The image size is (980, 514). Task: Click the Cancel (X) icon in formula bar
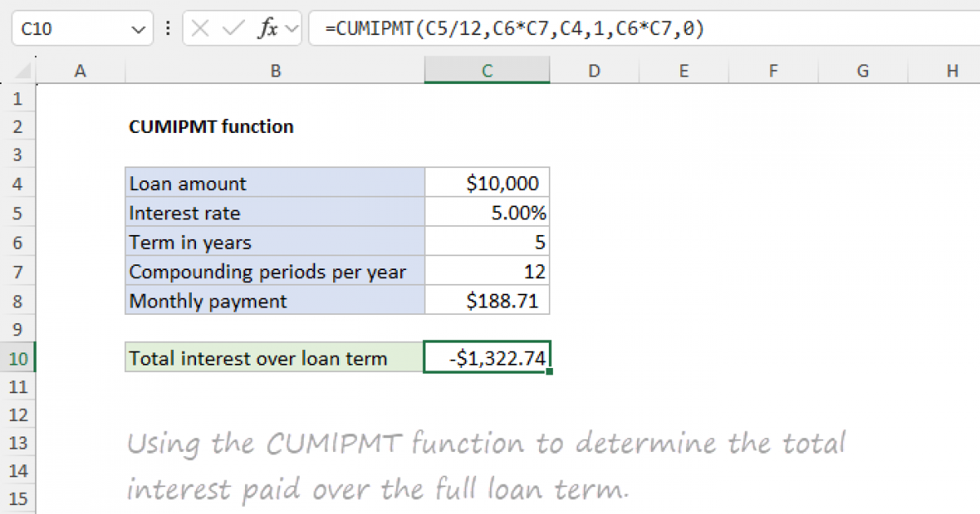(x=200, y=28)
